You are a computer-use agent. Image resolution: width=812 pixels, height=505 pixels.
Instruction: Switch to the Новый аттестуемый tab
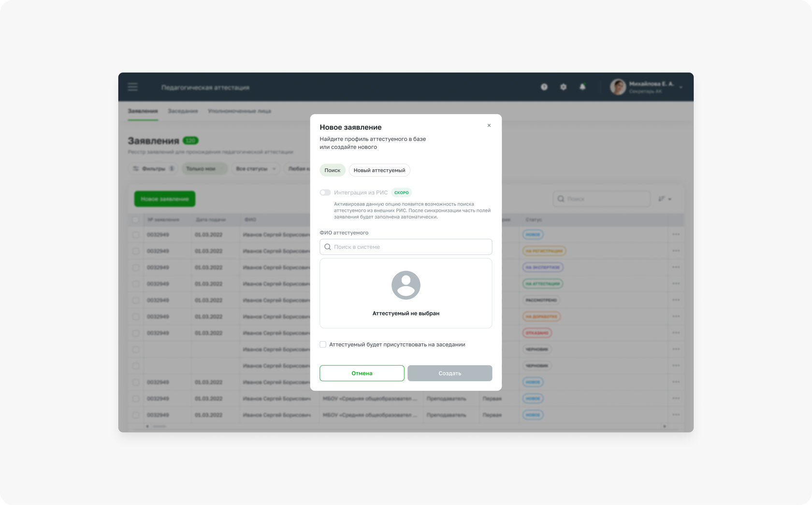(379, 170)
